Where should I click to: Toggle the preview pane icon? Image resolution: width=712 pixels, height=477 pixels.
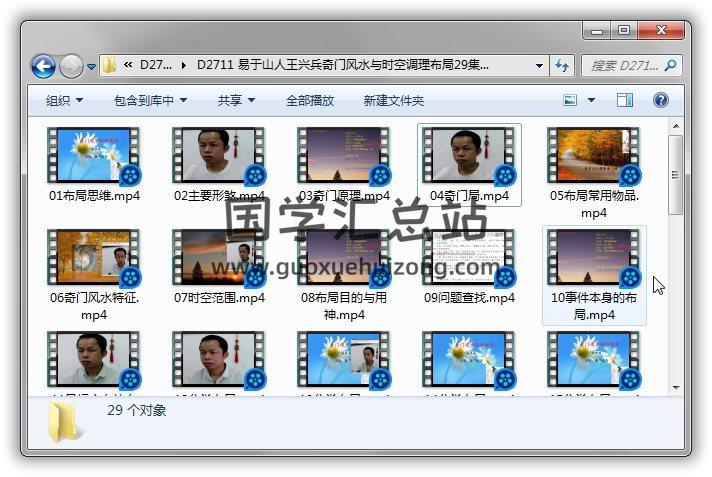(x=625, y=100)
